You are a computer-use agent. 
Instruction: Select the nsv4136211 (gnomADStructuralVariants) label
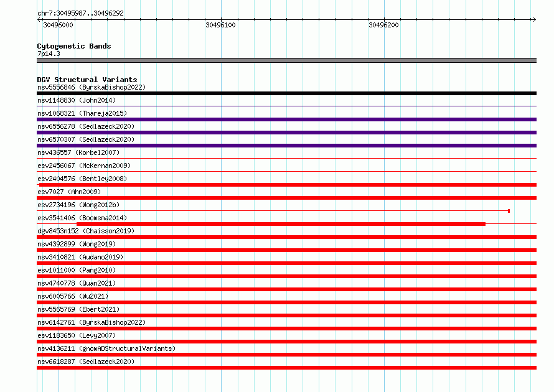click(x=106, y=348)
